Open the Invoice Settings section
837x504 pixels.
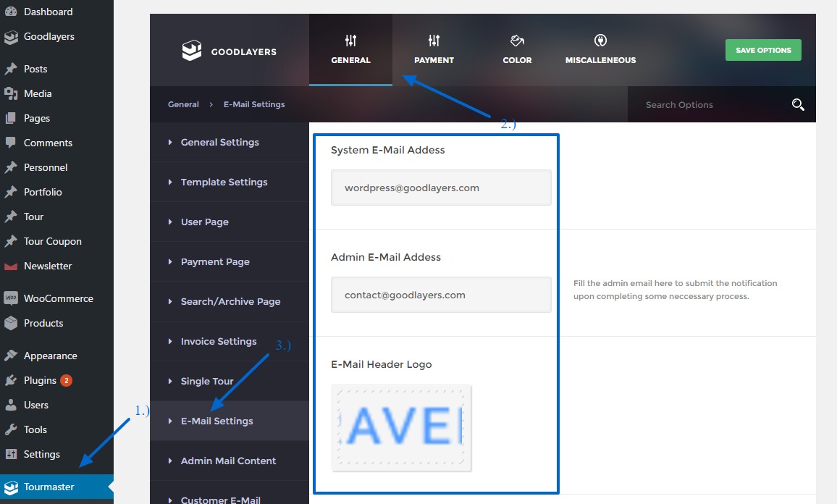tap(219, 342)
